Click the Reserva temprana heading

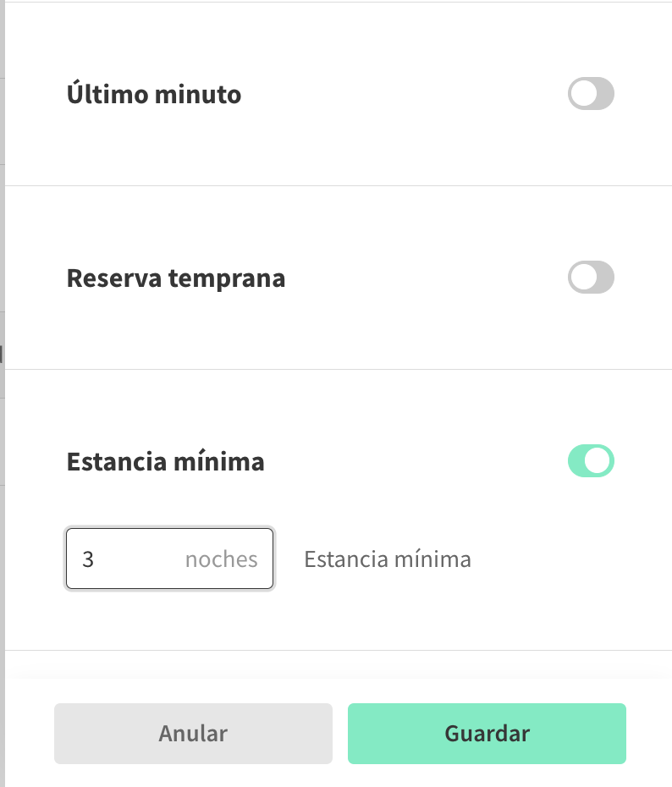[176, 278]
